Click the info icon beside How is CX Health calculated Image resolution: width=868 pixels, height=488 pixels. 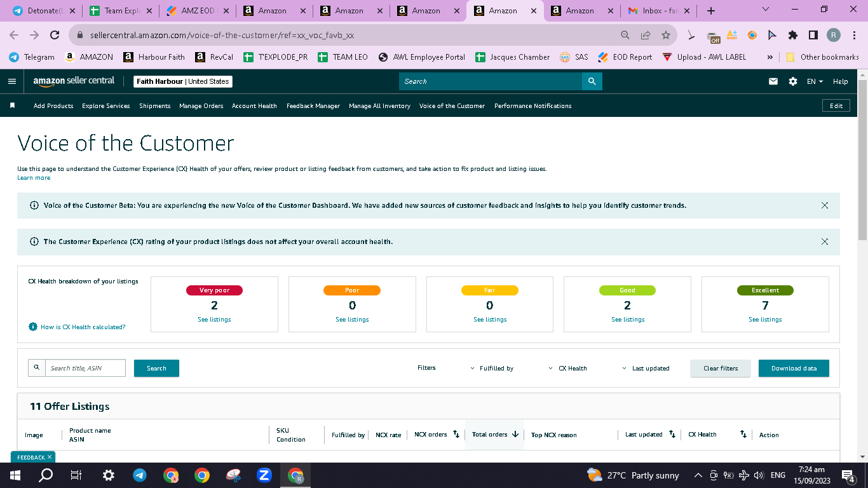coord(33,327)
